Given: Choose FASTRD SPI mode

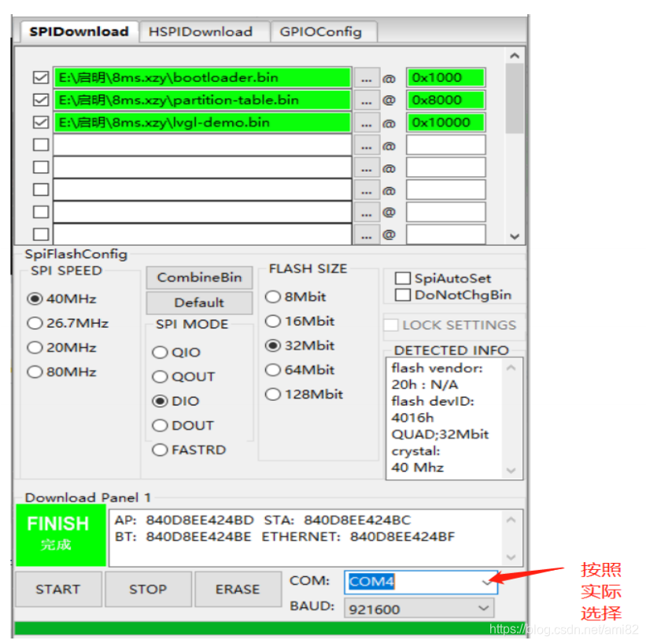Looking at the screenshot, I should tap(189, 450).
